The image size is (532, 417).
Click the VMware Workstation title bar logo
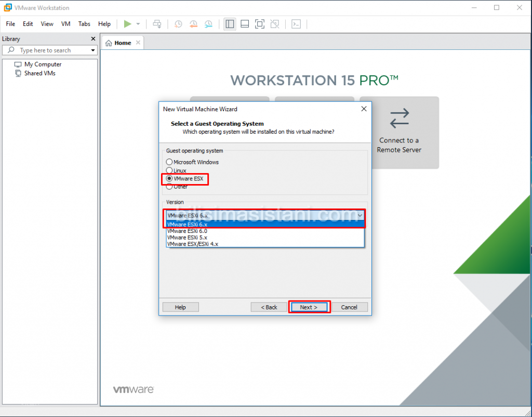[x=8, y=7]
